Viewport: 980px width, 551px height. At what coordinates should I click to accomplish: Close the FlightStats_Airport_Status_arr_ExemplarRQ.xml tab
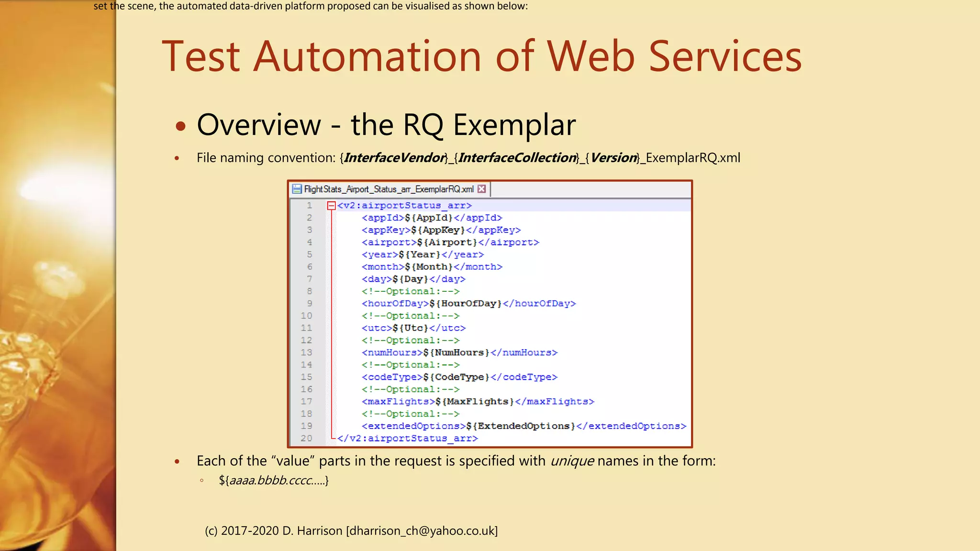[482, 189]
